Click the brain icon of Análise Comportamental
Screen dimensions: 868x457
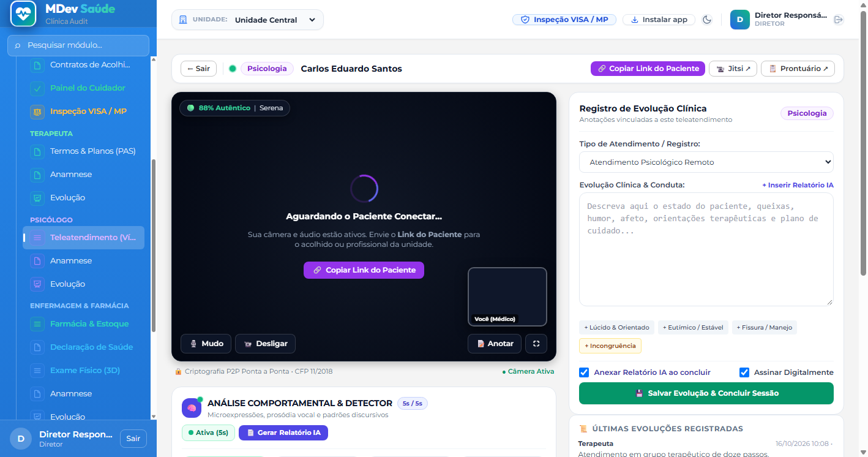[x=192, y=408]
